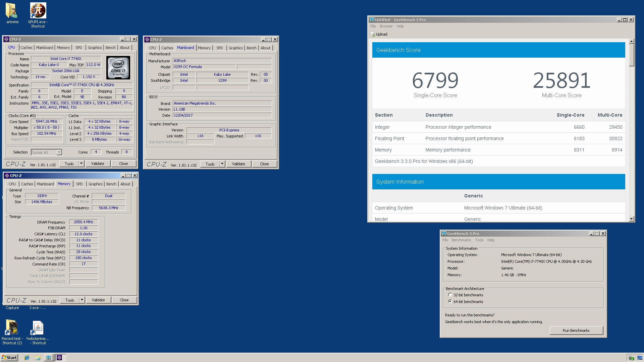Click the CPU-Z title icon in the processor window
Viewport: 644px width, 362px height.
click(x=6, y=39)
